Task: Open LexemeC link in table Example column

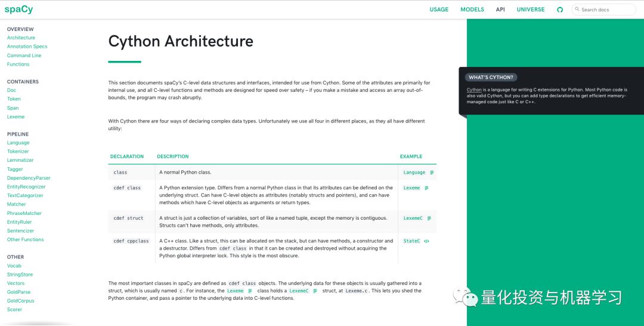Action: tap(413, 219)
